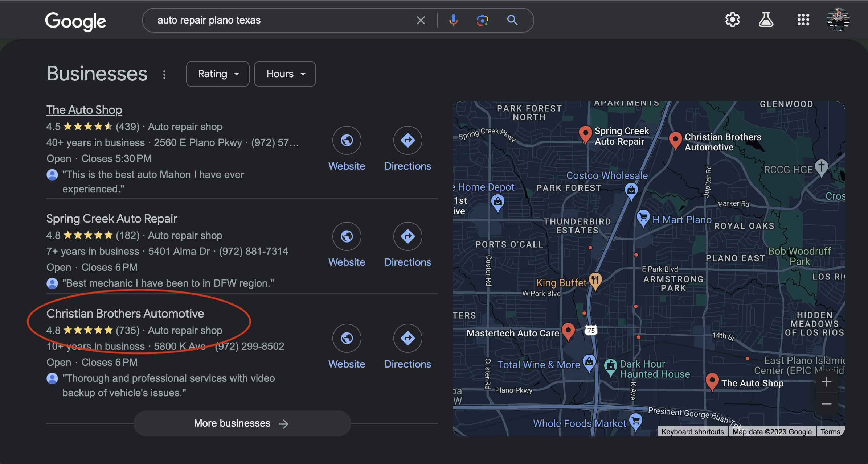Click the phone number (972) 299-8502
868x464 pixels.
tap(249, 346)
